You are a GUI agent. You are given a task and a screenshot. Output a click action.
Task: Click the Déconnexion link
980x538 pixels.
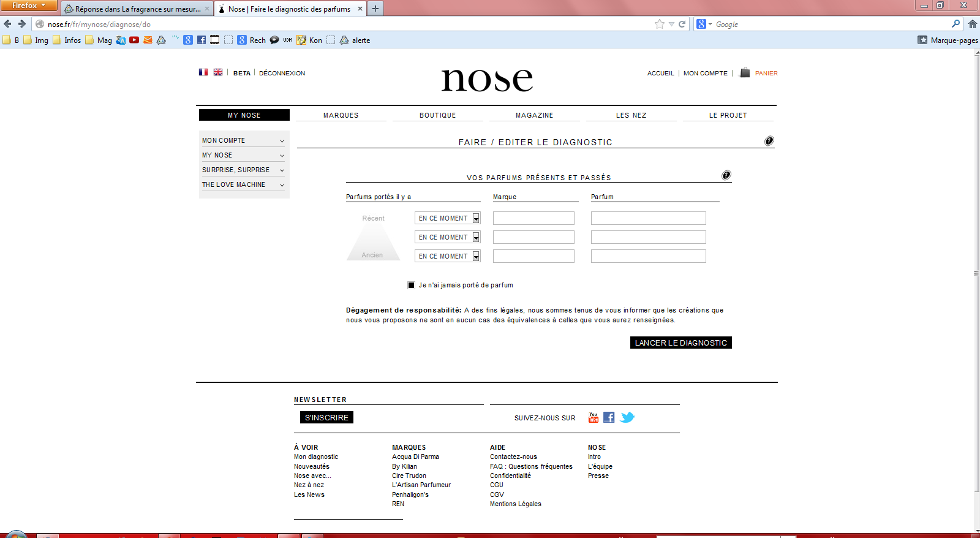[282, 73]
